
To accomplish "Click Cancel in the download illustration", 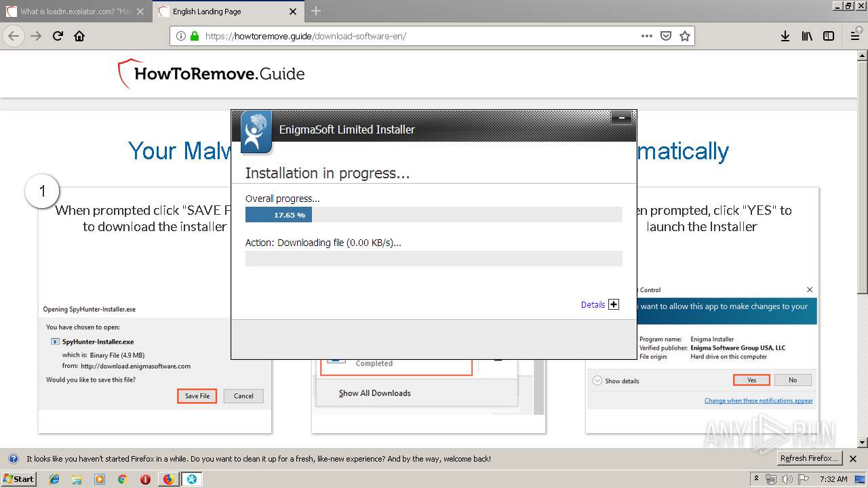I will (x=243, y=396).
